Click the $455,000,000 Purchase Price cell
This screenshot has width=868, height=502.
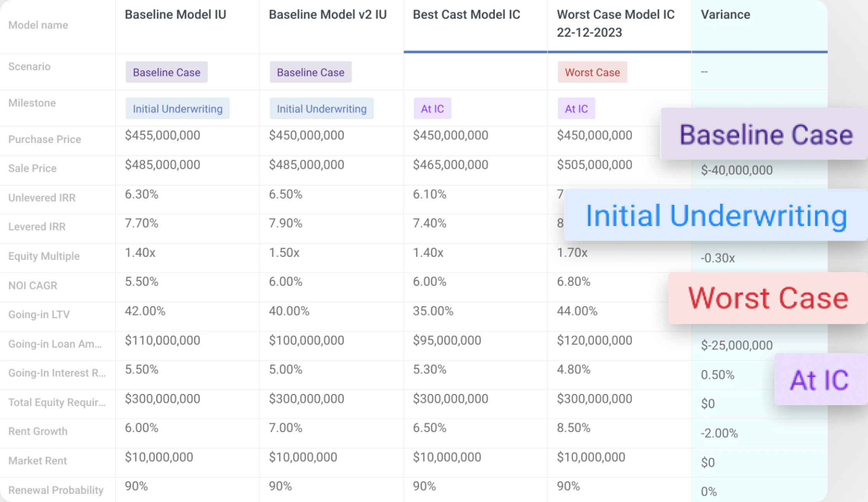pyautogui.click(x=162, y=135)
